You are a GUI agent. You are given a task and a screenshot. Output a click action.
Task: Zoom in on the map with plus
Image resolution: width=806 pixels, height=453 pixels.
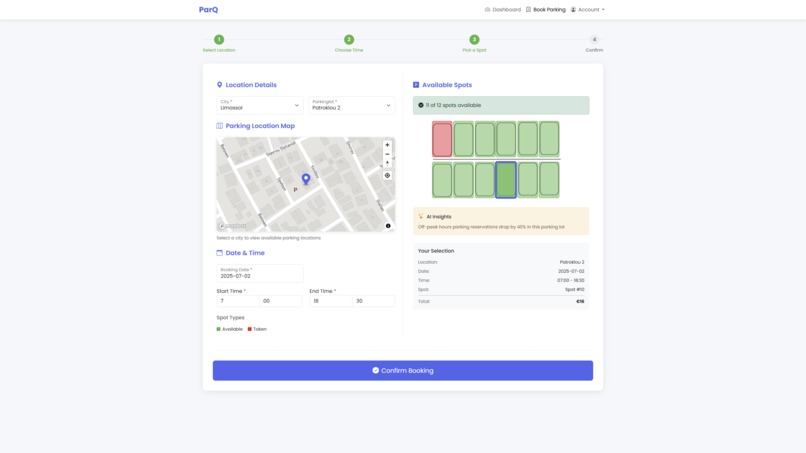387,145
